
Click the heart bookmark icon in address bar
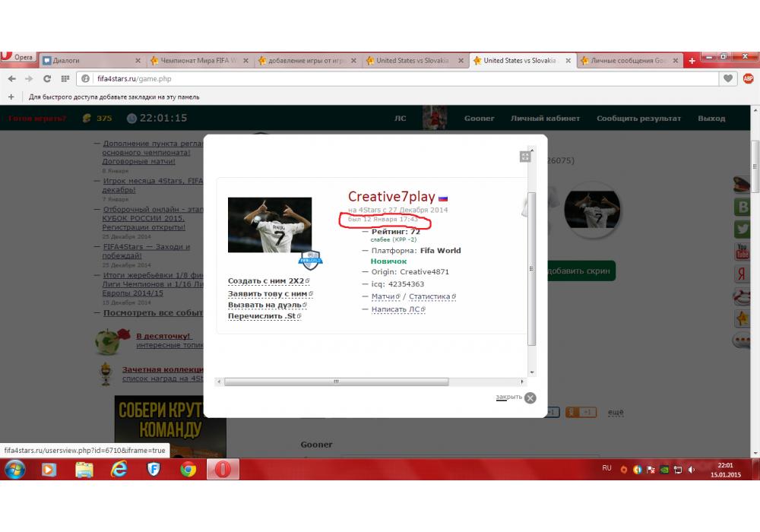728,78
